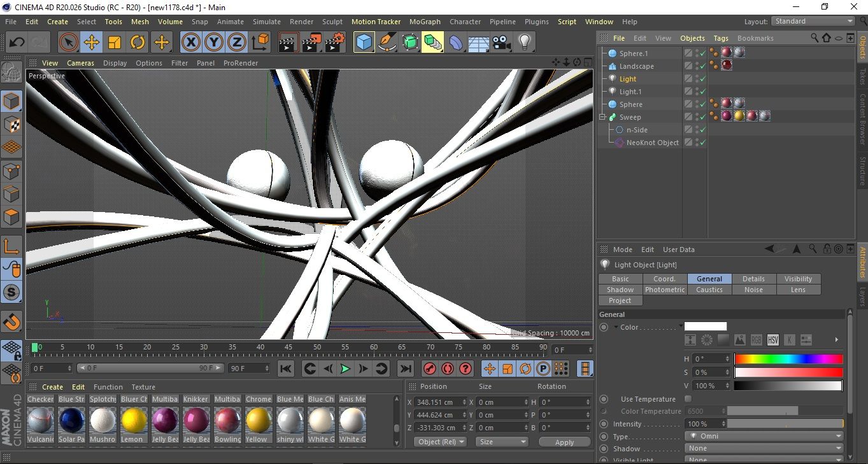Open the Spline Pen tool
This screenshot has width=868, height=464.
coord(387,43)
